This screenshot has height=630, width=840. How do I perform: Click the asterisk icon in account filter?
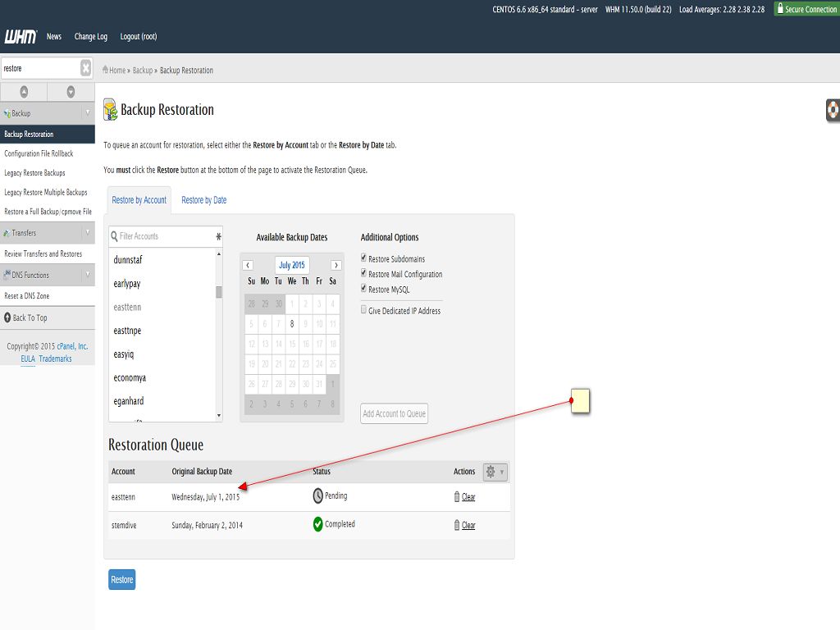[218, 236]
